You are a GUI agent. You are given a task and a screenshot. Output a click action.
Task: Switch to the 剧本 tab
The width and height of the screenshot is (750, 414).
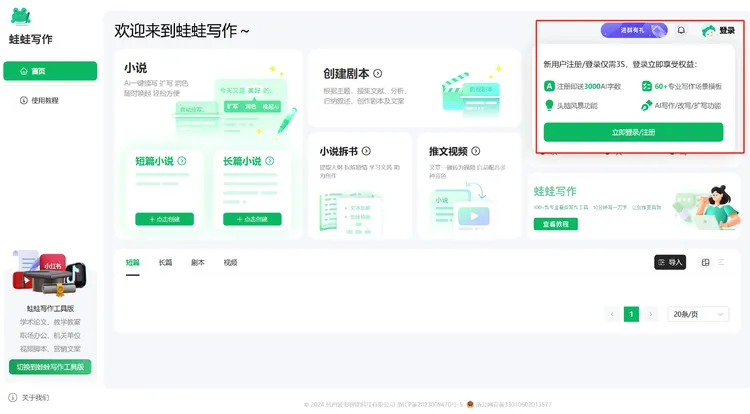(x=198, y=262)
